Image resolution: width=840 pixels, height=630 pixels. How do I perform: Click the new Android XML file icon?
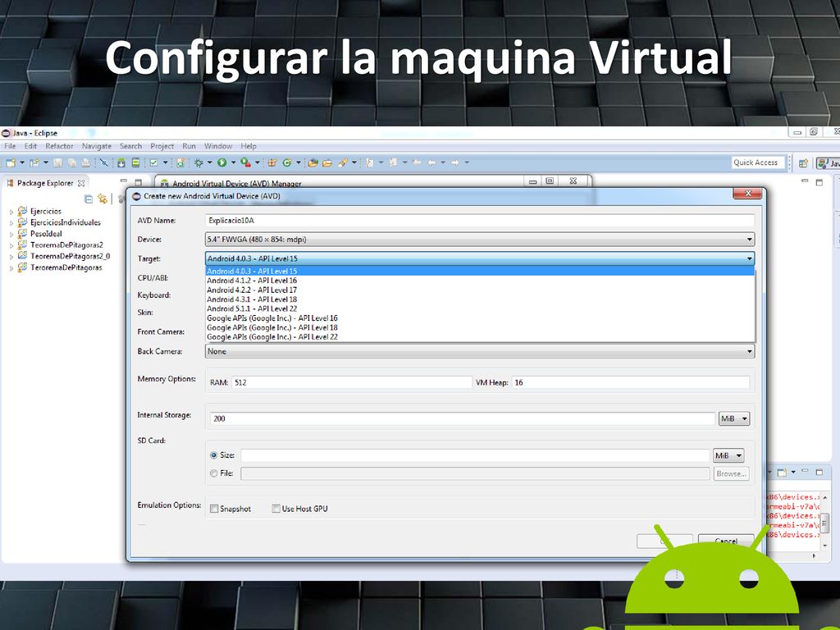click(180, 162)
